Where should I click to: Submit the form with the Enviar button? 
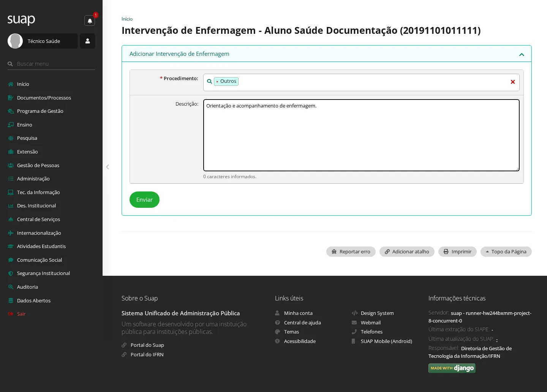(144, 200)
